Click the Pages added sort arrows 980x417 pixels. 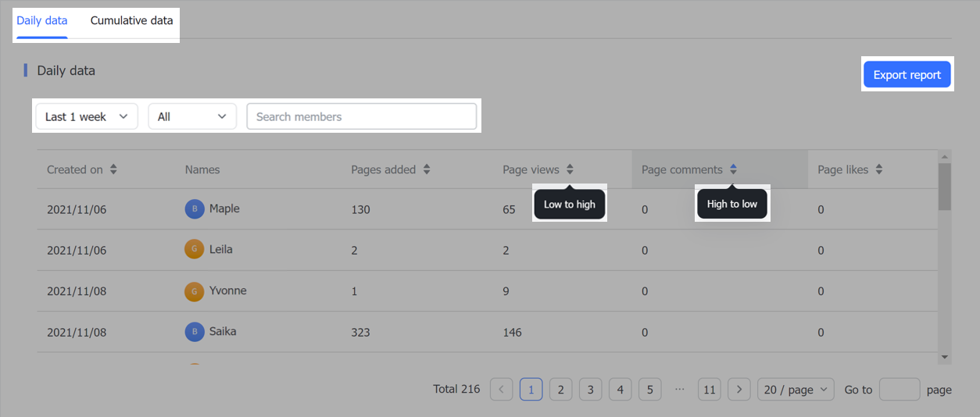pyautogui.click(x=427, y=169)
